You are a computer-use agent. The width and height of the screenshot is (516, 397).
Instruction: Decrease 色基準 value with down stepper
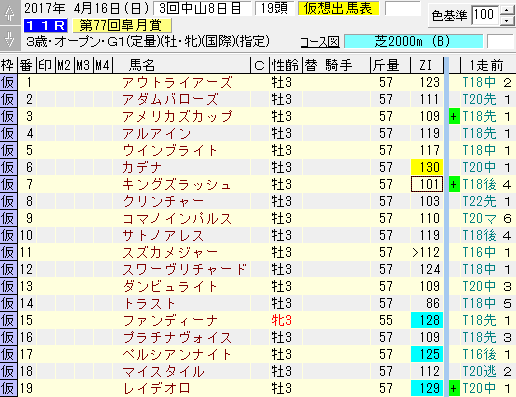click(x=507, y=20)
